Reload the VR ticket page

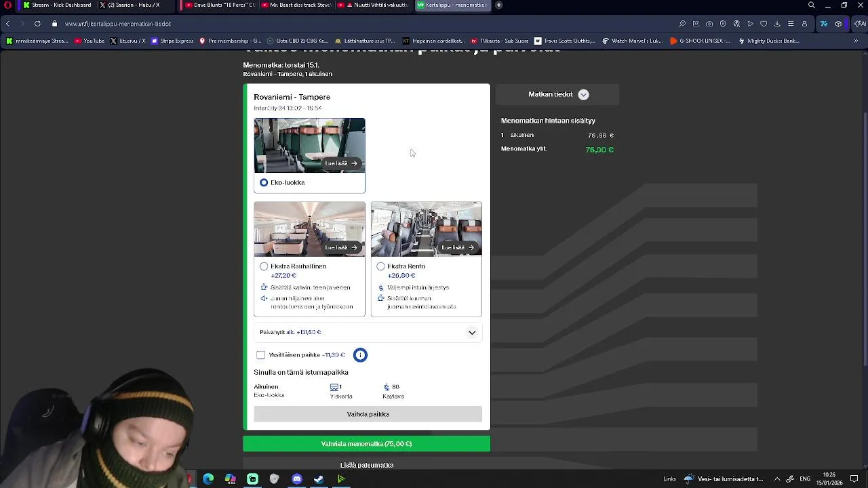tap(37, 24)
